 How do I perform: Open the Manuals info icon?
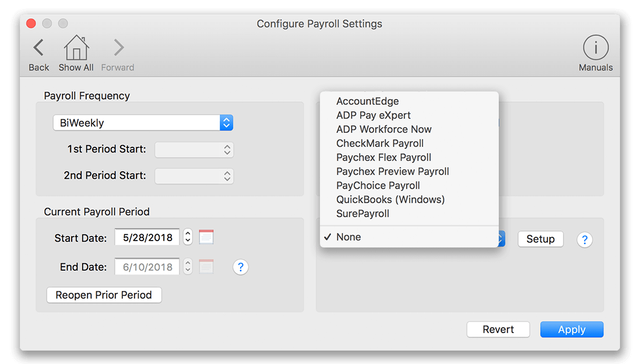595,48
